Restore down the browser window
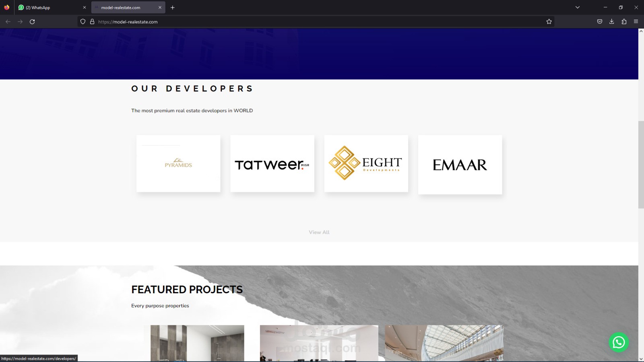The height and width of the screenshot is (362, 644). (621, 7)
